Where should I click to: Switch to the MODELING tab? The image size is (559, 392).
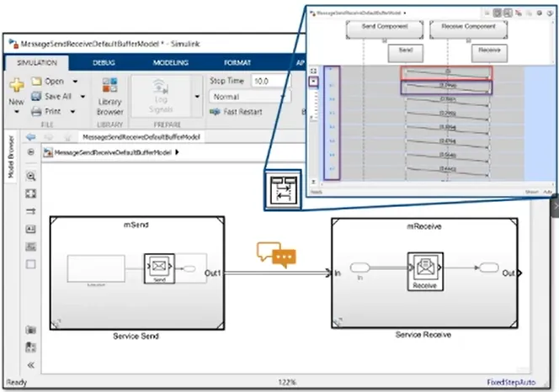(x=171, y=63)
